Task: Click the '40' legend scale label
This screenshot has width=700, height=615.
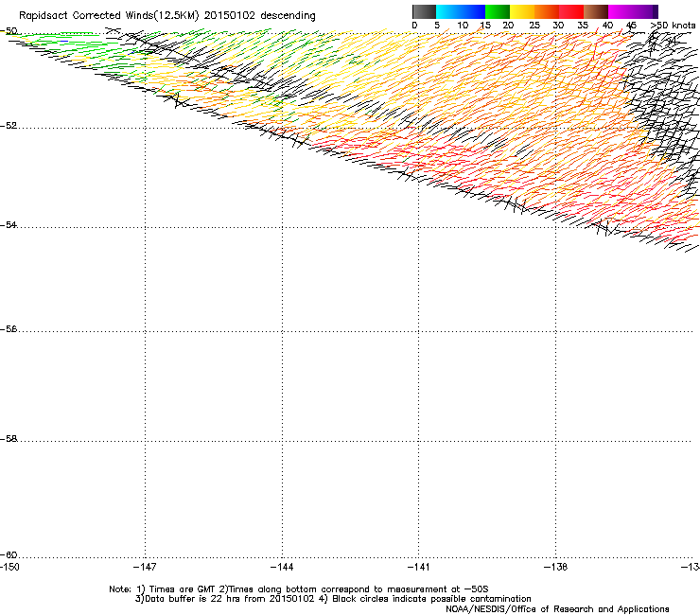Action: click(x=607, y=26)
